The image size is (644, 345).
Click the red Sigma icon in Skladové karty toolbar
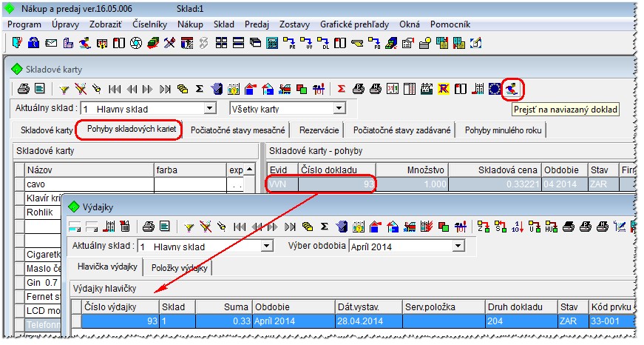(x=341, y=88)
